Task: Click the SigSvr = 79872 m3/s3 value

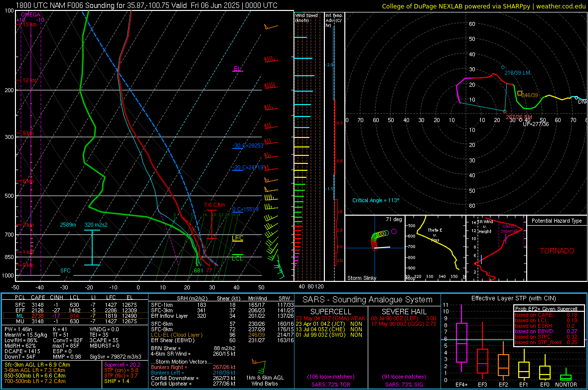Action: coord(115,357)
